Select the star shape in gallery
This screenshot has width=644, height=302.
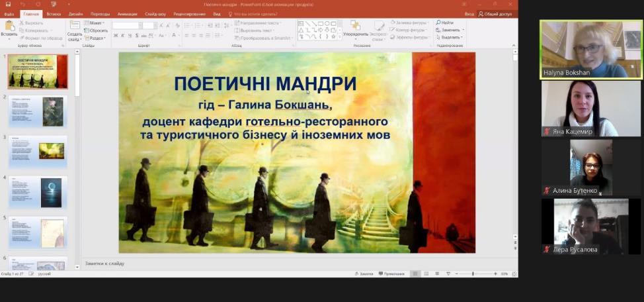(333, 36)
